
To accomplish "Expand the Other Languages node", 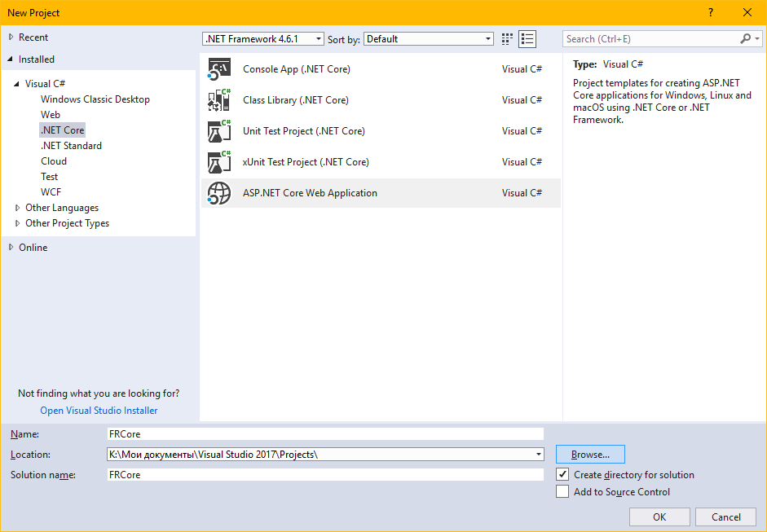I will (18, 208).
